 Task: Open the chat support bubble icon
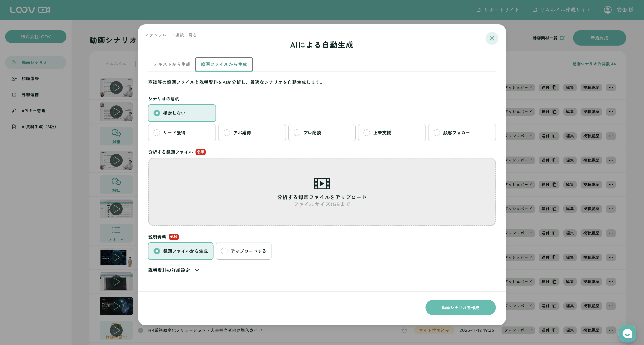click(x=627, y=333)
